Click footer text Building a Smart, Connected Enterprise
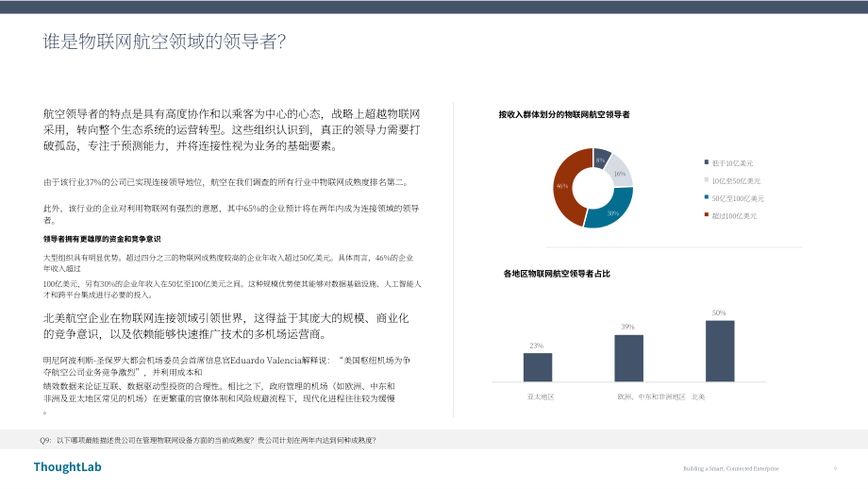 (x=730, y=468)
